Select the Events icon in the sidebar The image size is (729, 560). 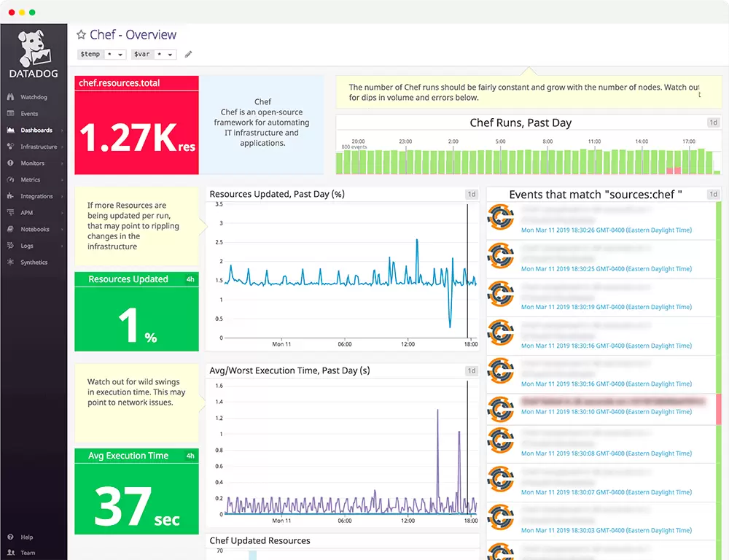click(x=9, y=113)
